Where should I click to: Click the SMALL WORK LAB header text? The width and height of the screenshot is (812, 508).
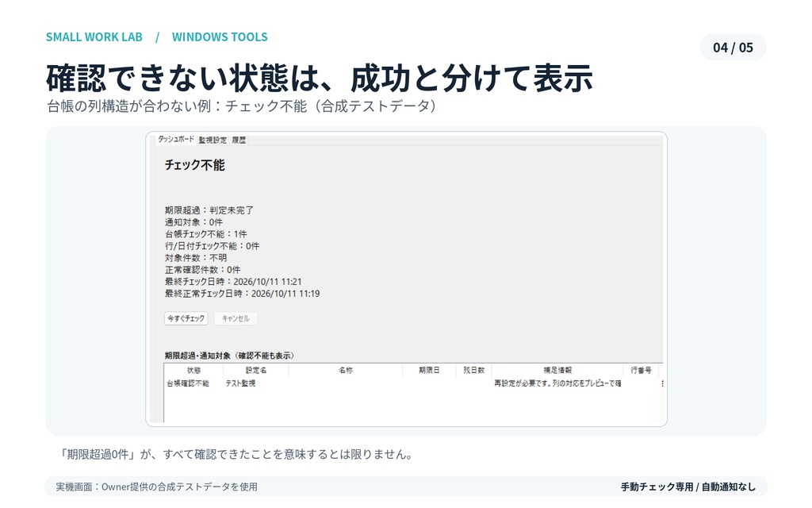[94, 37]
